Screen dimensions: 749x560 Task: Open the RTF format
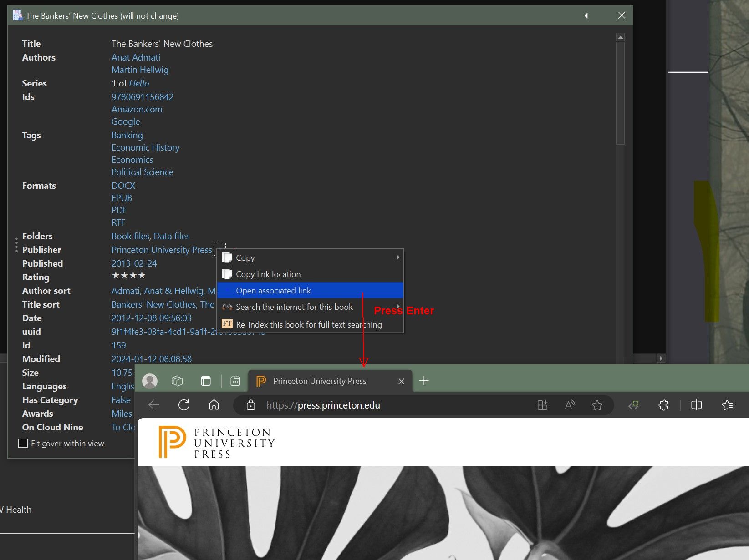pyautogui.click(x=118, y=222)
